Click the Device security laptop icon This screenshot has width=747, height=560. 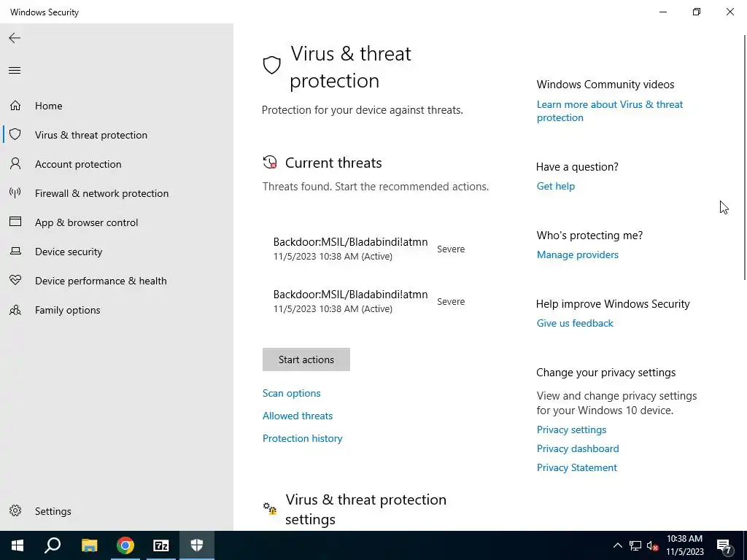click(15, 251)
